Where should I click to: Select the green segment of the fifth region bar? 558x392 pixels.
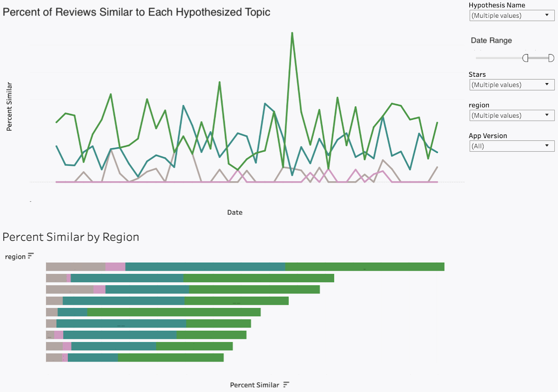[x=174, y=312]
